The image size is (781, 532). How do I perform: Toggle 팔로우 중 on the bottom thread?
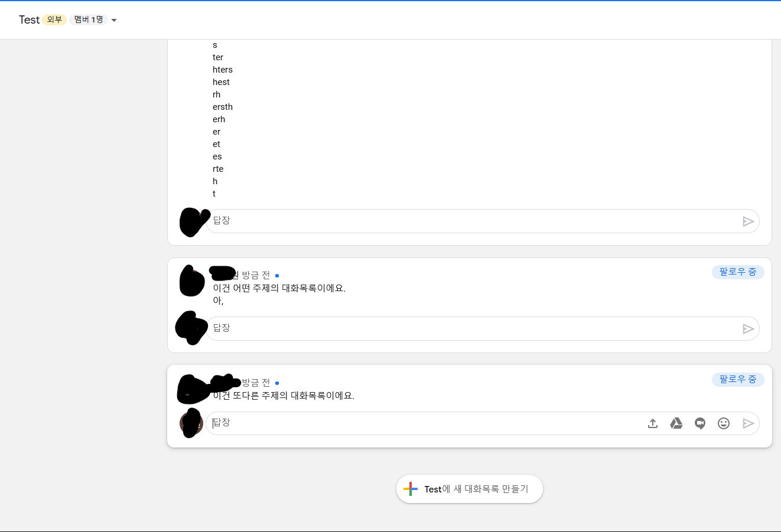point(738,380)
